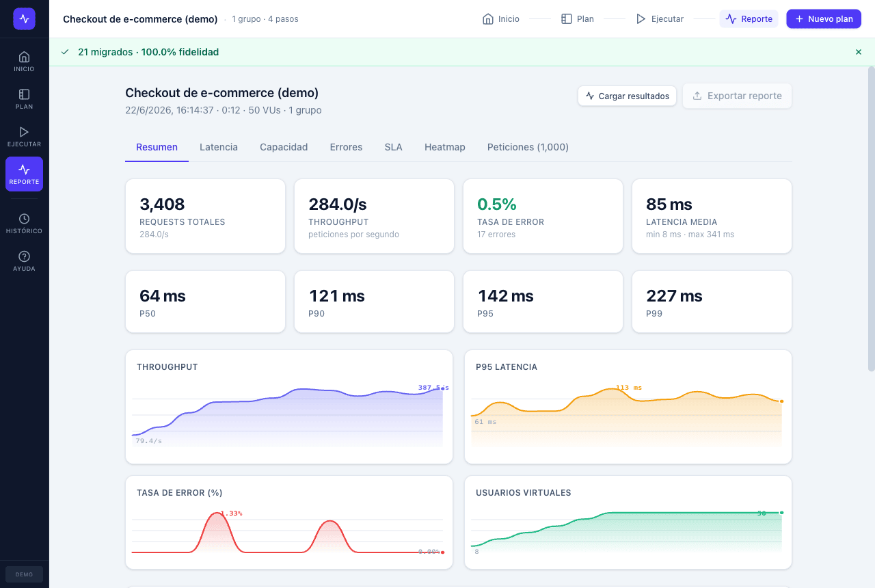Click the 113 ms latency peak label
The image size is (875, 588).
tap(629, 388)
